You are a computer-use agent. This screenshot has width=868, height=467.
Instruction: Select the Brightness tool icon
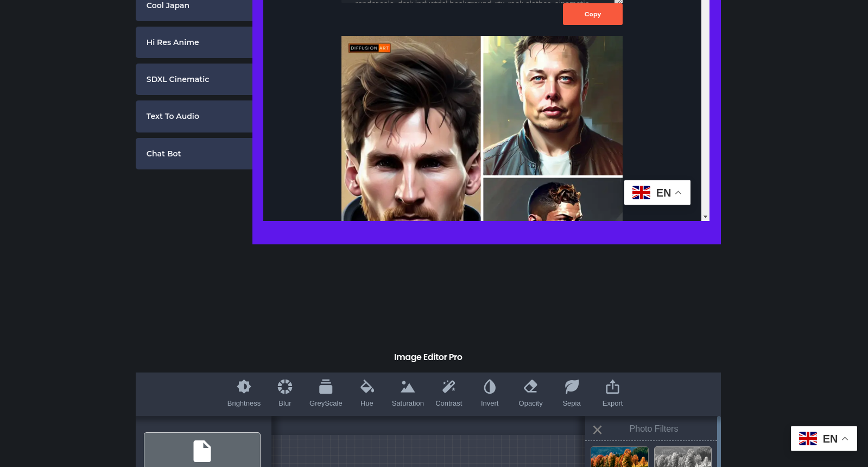click(244, 387)
